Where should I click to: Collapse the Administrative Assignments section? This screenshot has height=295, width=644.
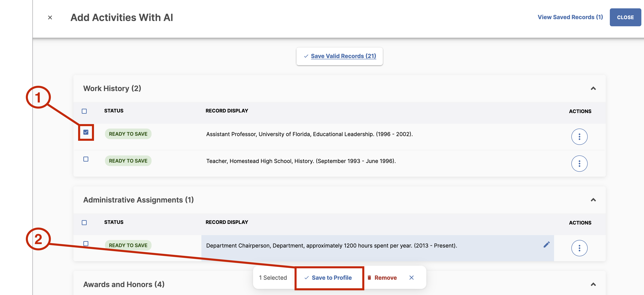point(593,200)
